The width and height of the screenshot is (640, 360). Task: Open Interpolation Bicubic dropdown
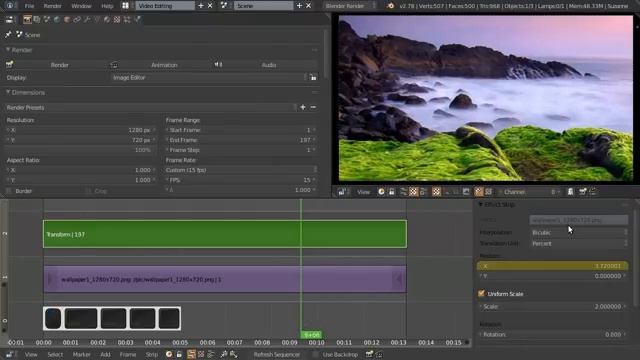click(x=579, y=232)
